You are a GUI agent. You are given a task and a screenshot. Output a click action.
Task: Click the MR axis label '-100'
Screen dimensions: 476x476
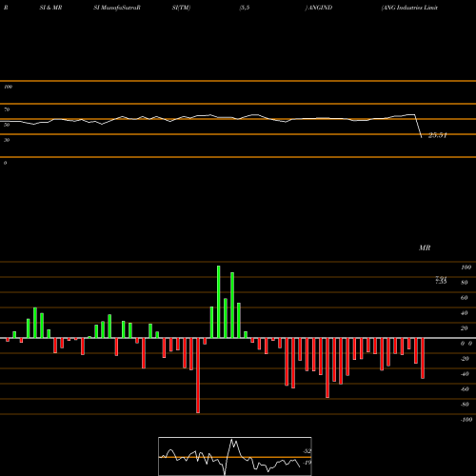(466, 420)
